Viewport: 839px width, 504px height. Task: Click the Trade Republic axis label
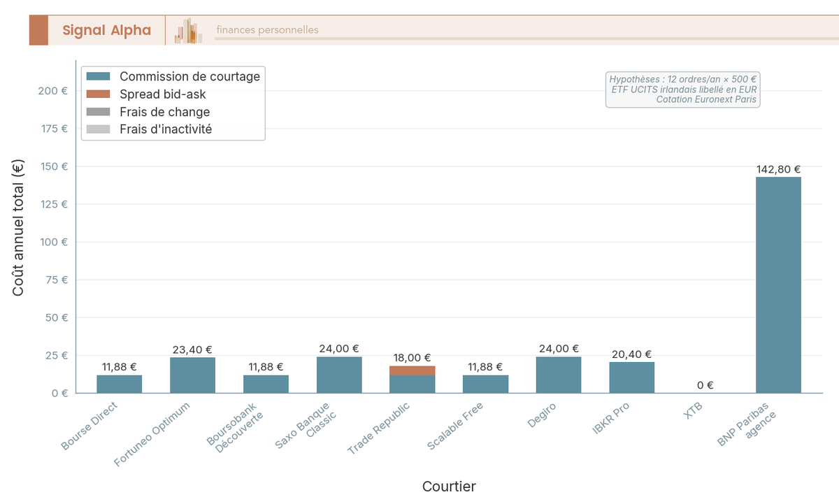tap(379, 429)
